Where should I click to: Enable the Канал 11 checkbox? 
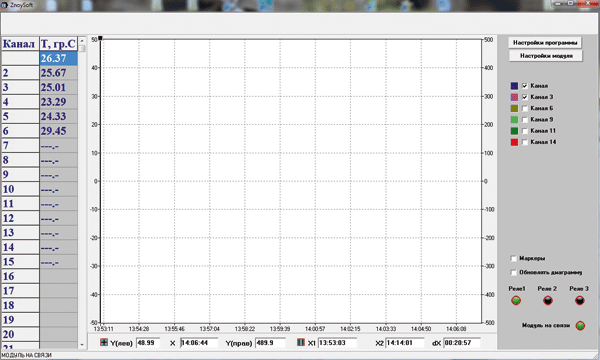point(525,131)
